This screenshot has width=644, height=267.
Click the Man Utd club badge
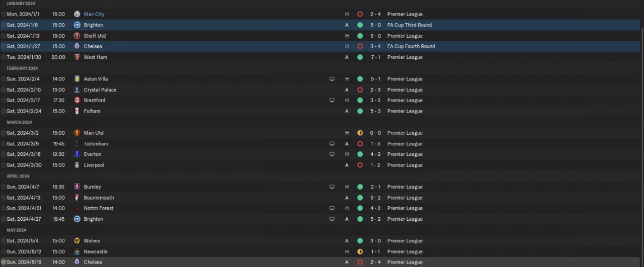77,133
